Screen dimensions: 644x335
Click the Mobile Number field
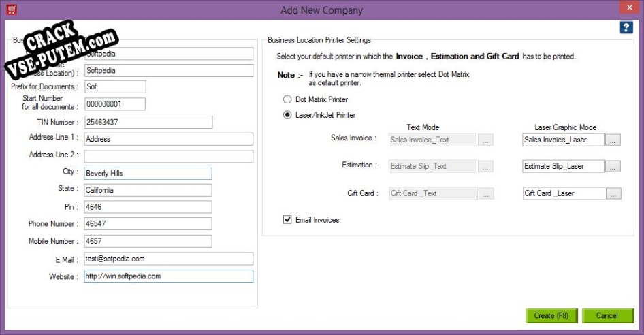point(148,242)
